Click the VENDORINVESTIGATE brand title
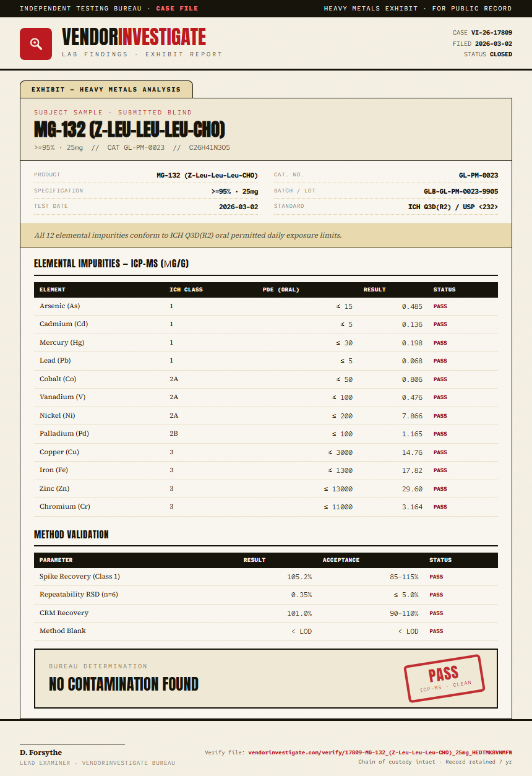532x776 pixels. (x=134, y=37)
